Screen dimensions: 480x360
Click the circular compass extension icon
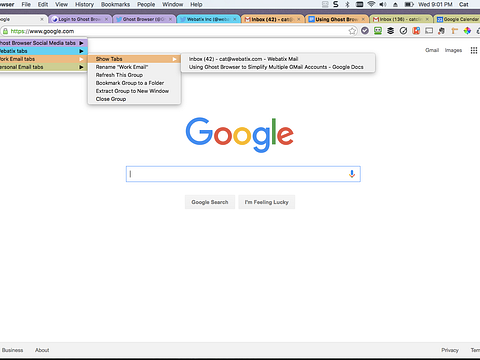[x=403, y=31]
